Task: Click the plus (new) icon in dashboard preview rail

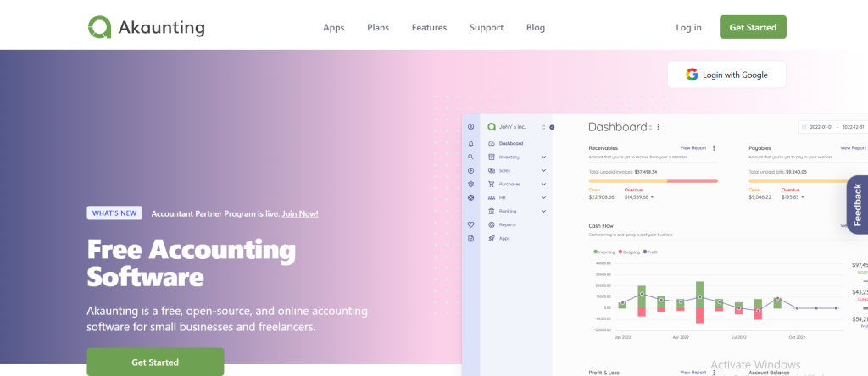Action: tap(471, 171)
